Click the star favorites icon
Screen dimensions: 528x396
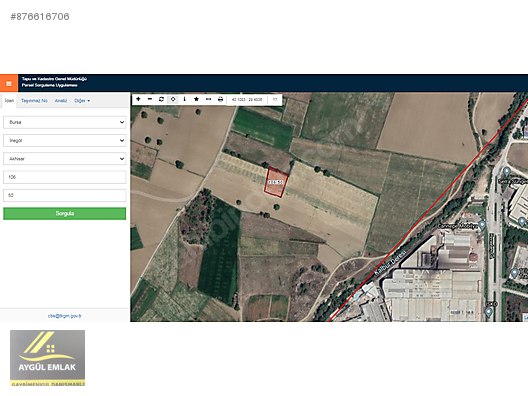coord(196,99)
